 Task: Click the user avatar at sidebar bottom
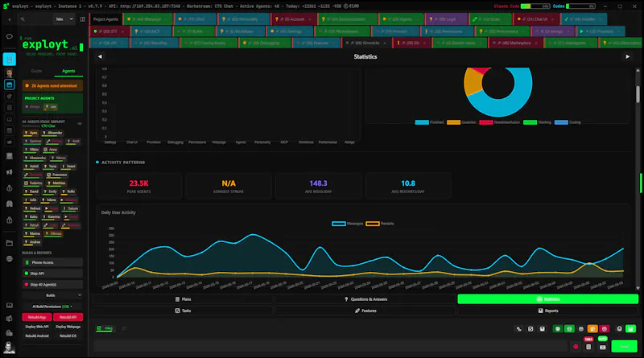tap(9, 348)
